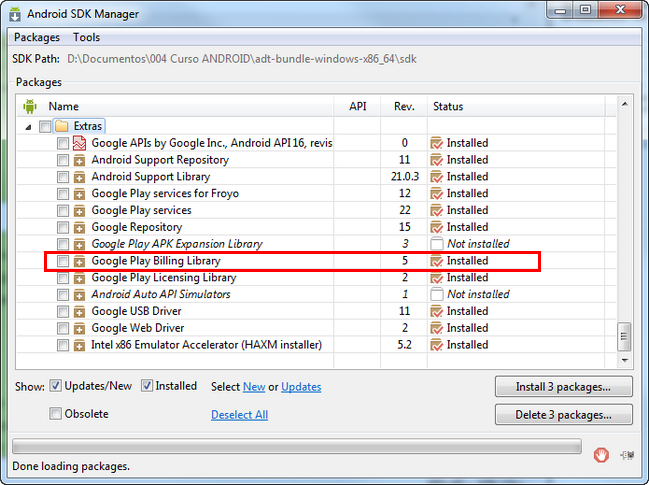Click the Android Support Library package icon
Image resolution: width=649 pixels, height=485 pixels.
(x=79, y=177)
